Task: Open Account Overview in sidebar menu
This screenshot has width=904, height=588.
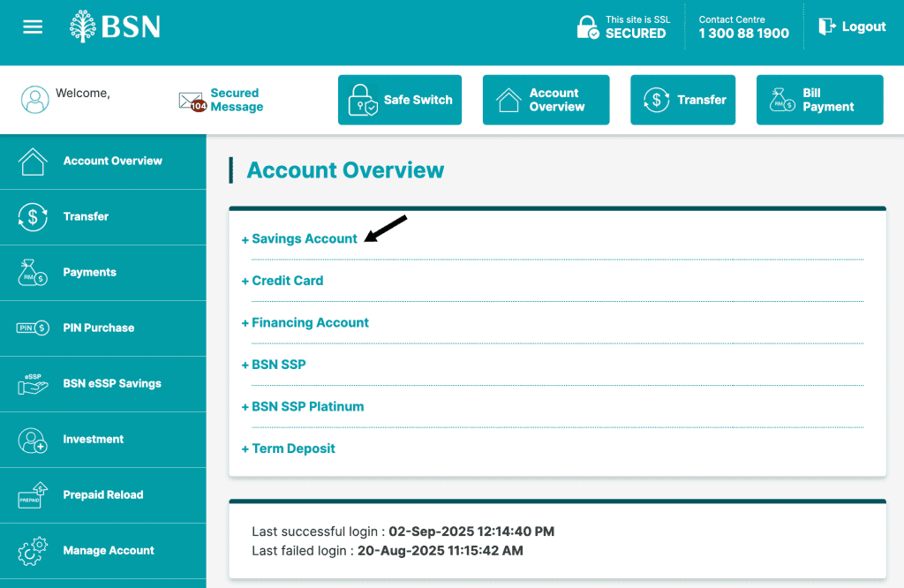Action: (x=103, y=162)
